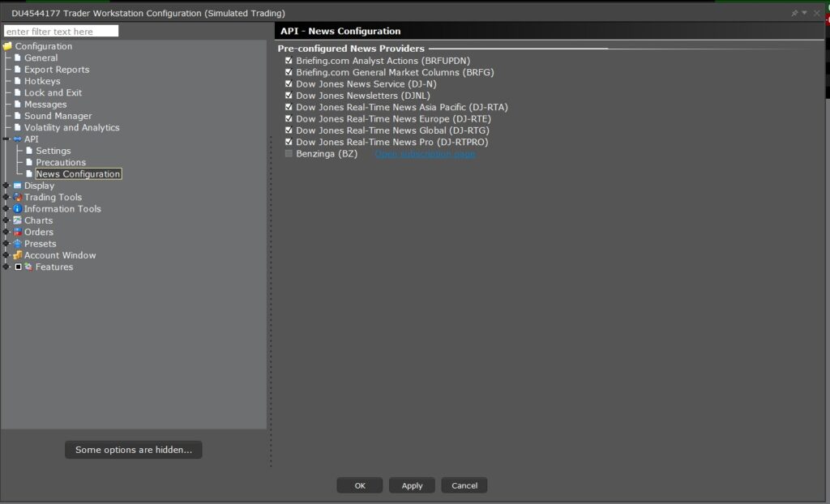830x504 pixels.
Task: Click the Volatility and Analytics page icon
Action: tap(18, 127)
